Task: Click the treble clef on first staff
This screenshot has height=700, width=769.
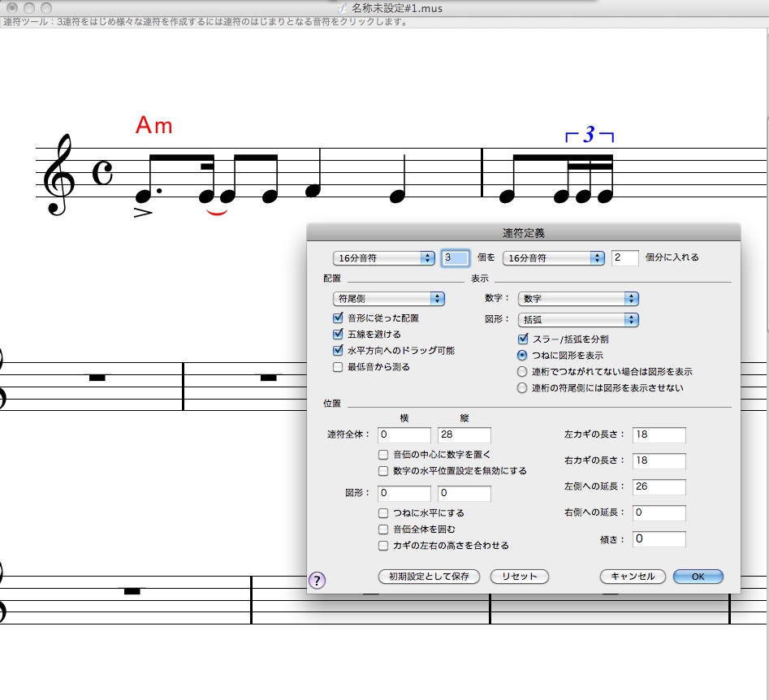Action: point(58,175)
